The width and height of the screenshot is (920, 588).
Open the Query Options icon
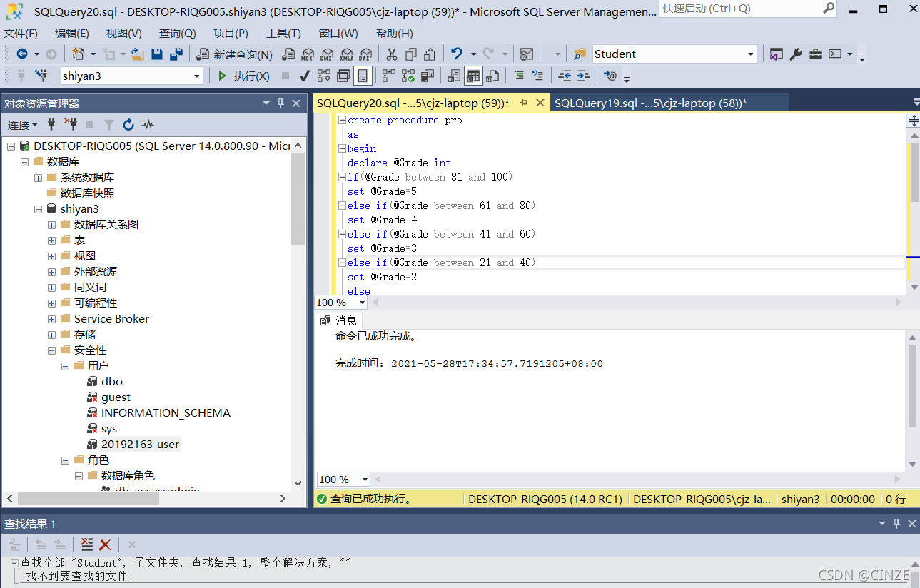(x=343, y=76)
